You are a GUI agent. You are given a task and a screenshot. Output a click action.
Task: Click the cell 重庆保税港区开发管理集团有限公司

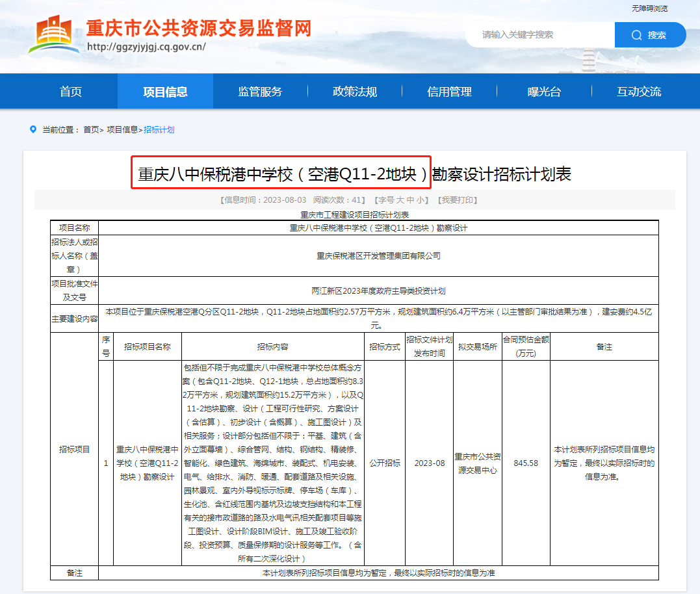point(378,255)
